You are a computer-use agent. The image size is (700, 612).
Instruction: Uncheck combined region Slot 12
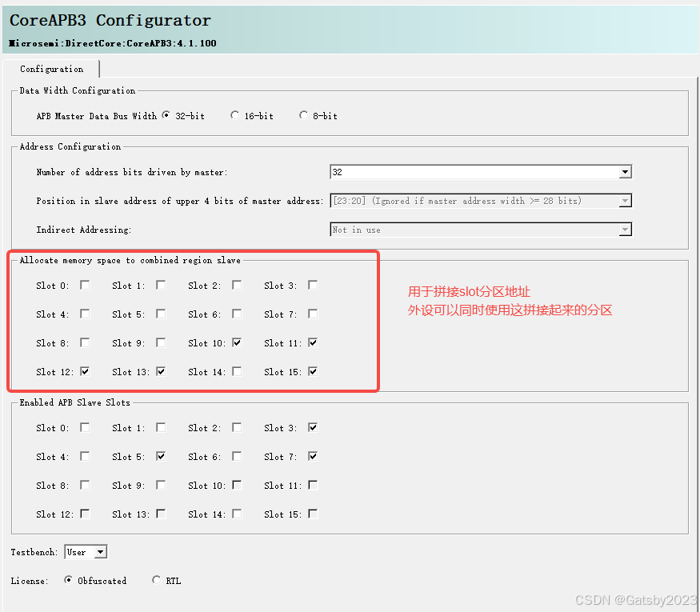(85, 371)
